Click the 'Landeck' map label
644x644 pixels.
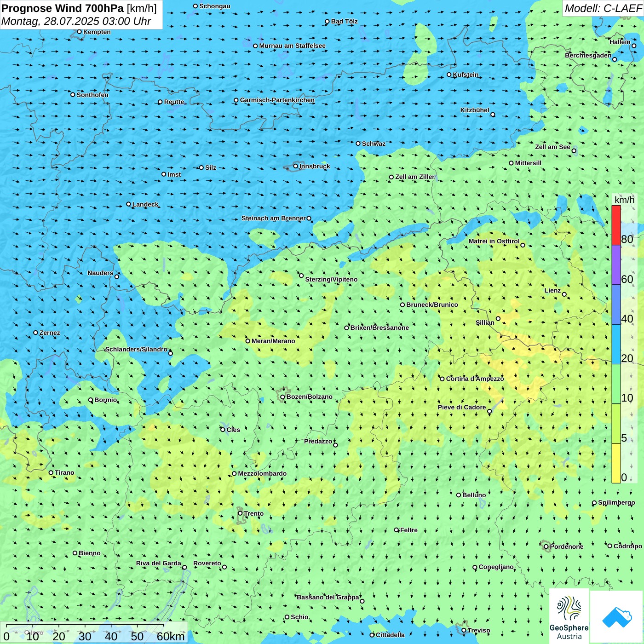[x=145, y=204]
